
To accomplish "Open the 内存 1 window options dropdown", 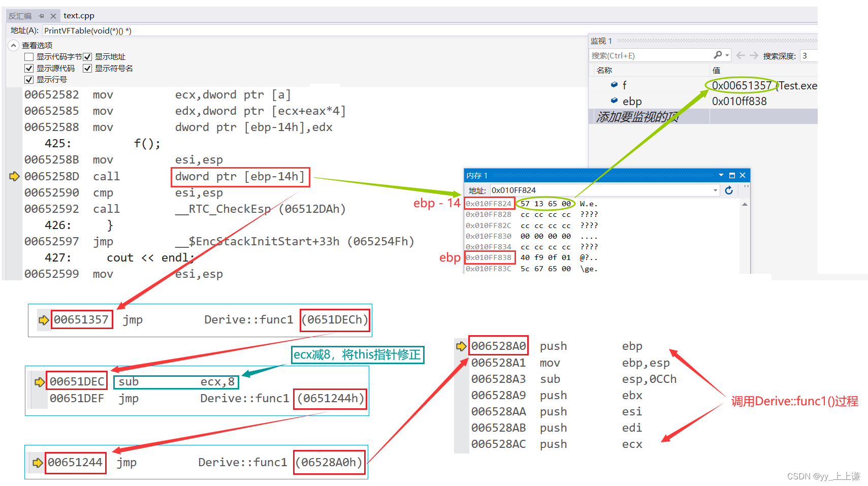I will 721,175.
